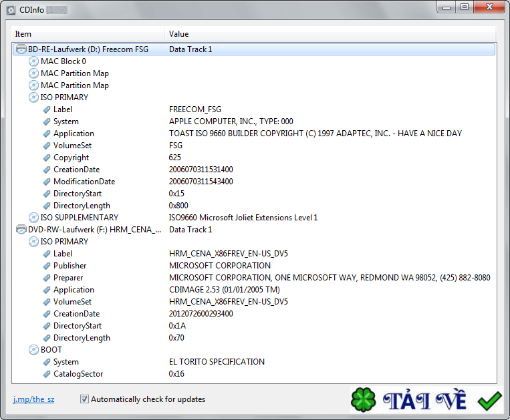Click the tag icon beside Copyright
The image size is (510, 420).
[x=46, y=158]
